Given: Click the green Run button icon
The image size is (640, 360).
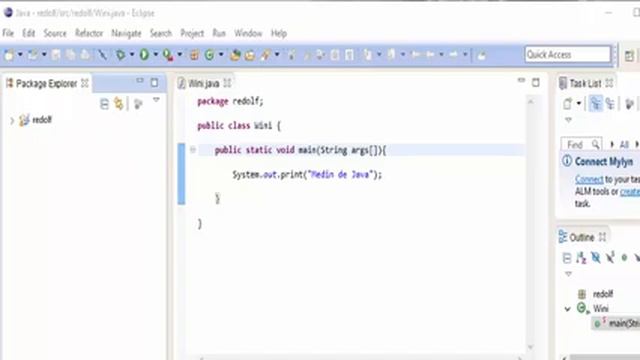Looking at the screenshot, I should tap(144, 55).
